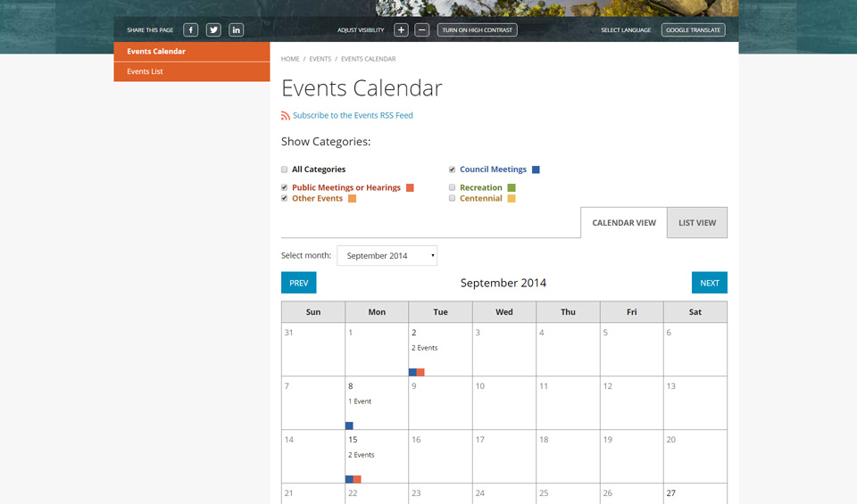Click the Public Meetings red color swatch
This screenshot has width=857, height=504.
410,188
